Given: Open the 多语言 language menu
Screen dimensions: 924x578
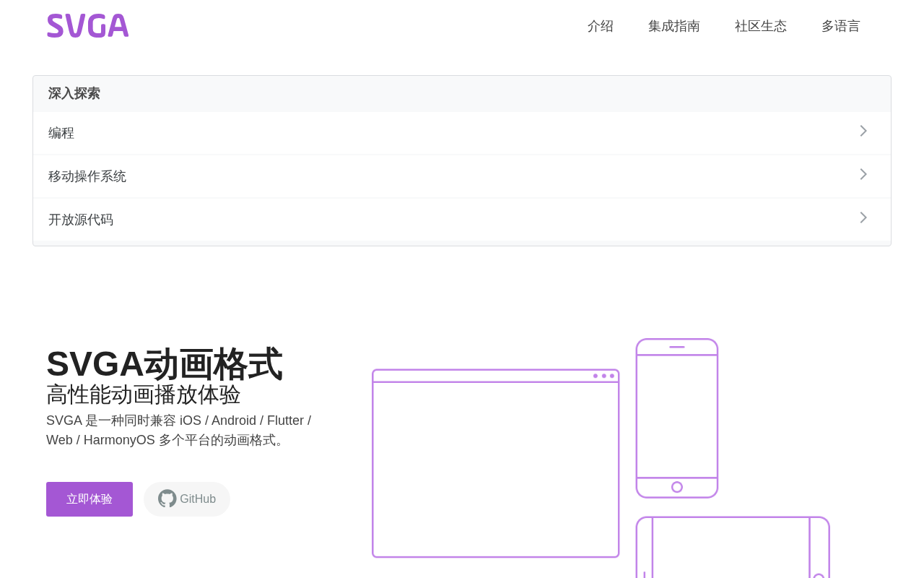Looking at the screenshot, I should click(841, 26).
